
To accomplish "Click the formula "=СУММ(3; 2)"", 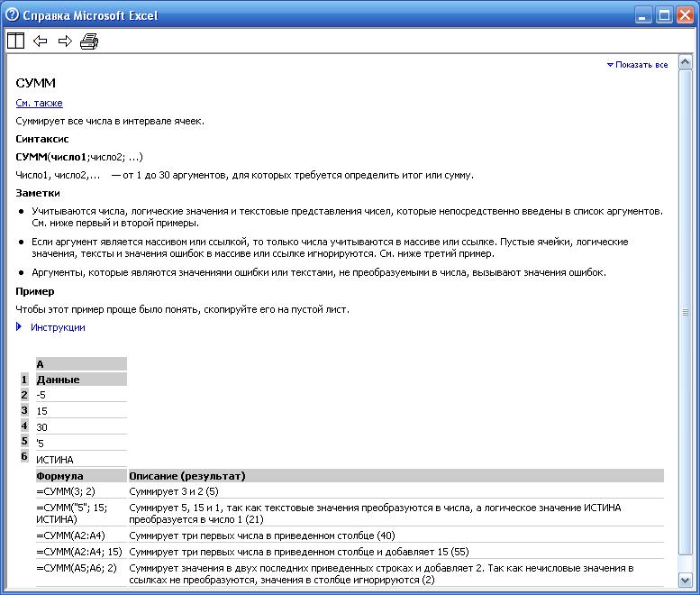I will (66, 491).
